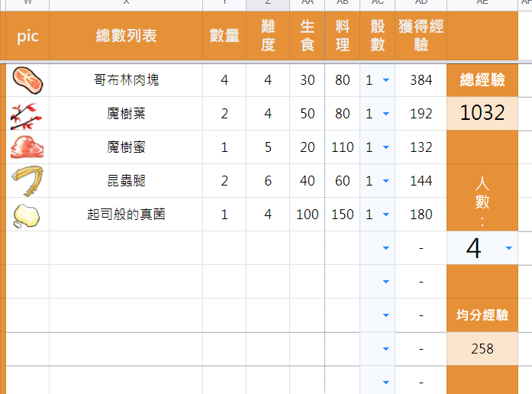Click the 難度 column header cell
Viewport: 532px width, 394px height.
268,36
